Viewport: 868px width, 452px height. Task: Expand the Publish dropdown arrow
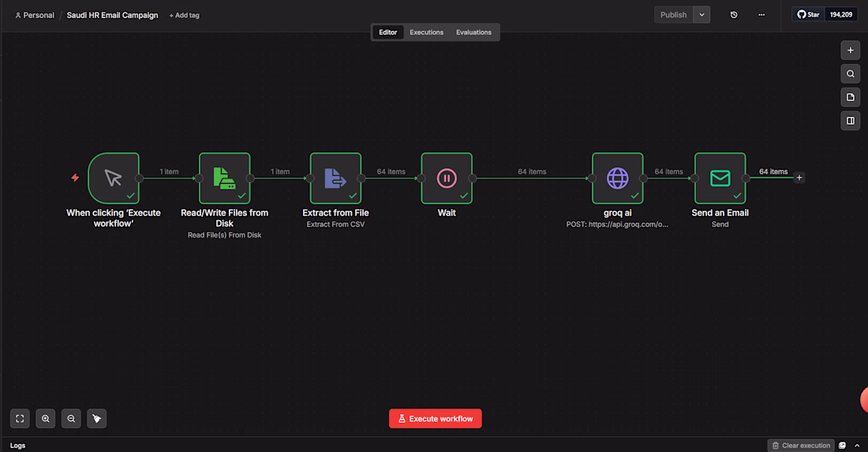(702, 15)
